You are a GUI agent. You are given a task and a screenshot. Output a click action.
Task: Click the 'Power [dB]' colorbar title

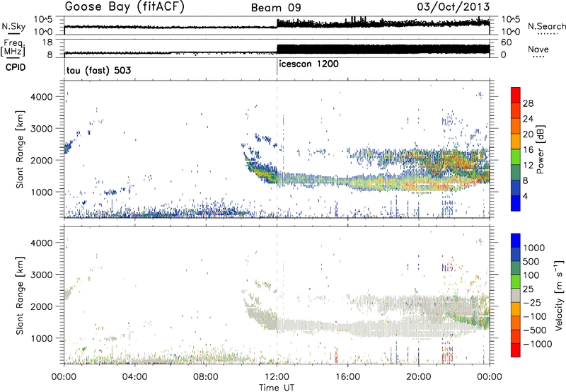click(541, 149)
